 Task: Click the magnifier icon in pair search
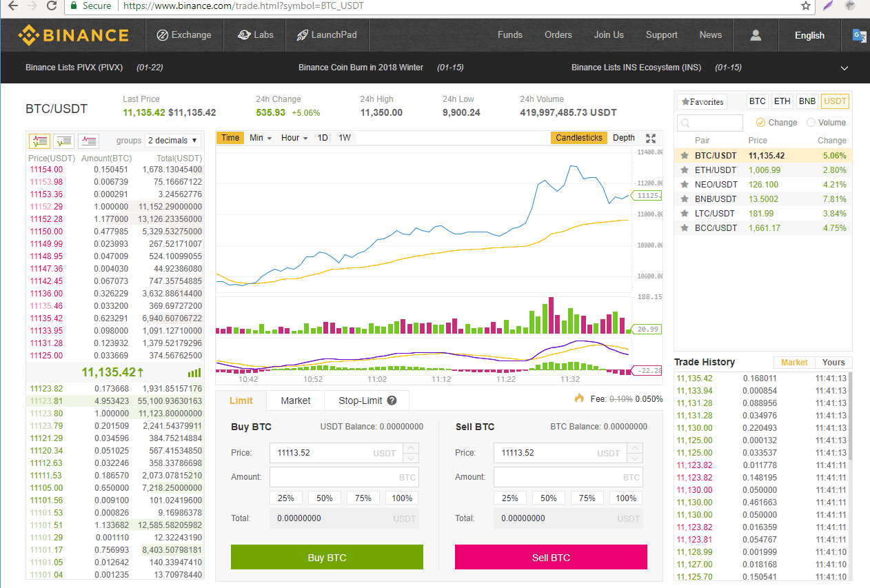pos(685,123)
